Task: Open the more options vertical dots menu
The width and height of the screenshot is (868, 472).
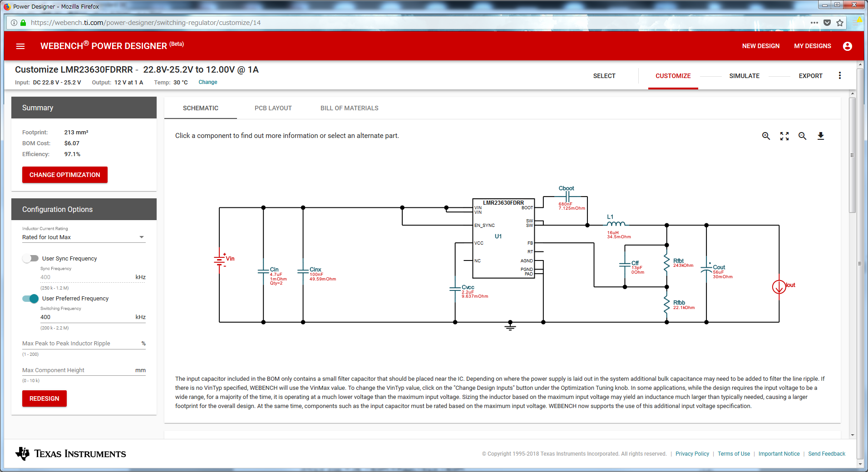Action: [839, 76]
